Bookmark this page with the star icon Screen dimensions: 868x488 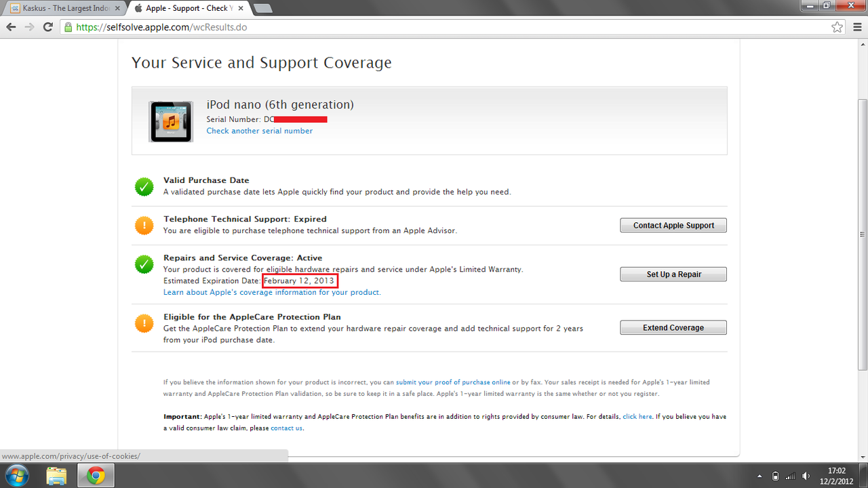tap(837, 27)
